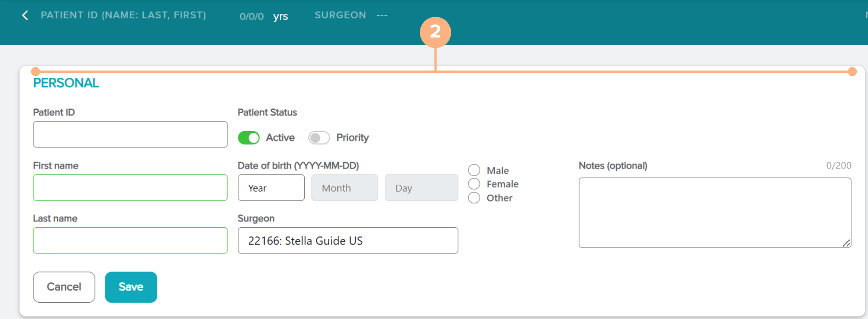The image size is (868, 319).
Task: Open the Surgeon dropdown
Action: pos(348,240)
